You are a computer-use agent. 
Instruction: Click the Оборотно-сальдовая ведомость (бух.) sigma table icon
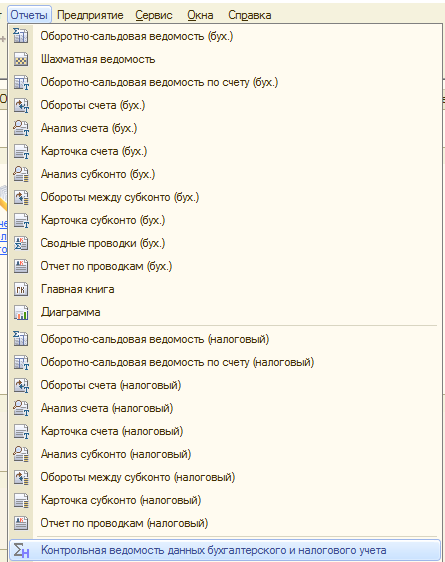coord(21,36)
